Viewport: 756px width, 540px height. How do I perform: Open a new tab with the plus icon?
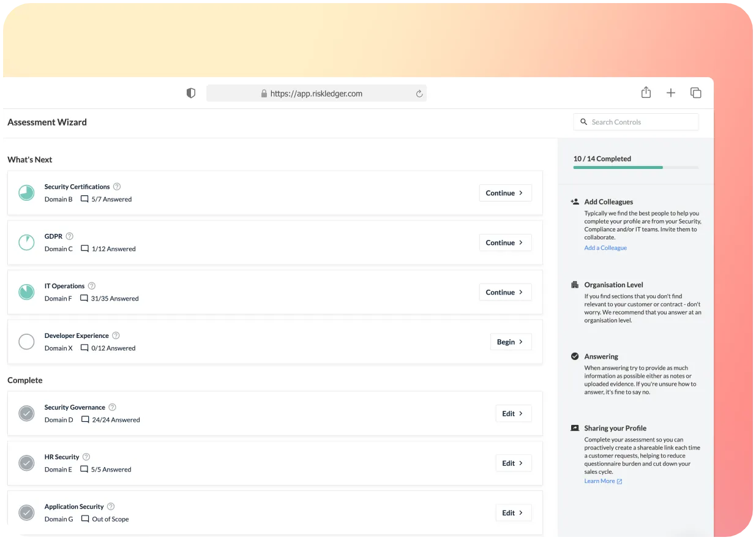(x=671, y=93)
